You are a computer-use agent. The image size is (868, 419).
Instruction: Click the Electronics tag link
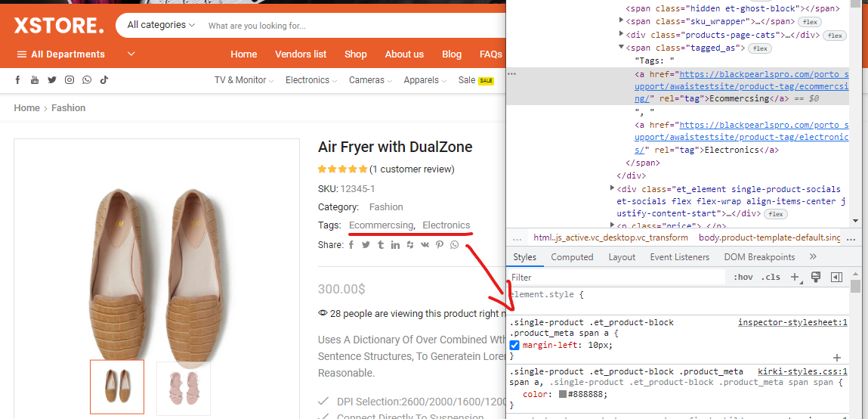click(x=446, y=225)
